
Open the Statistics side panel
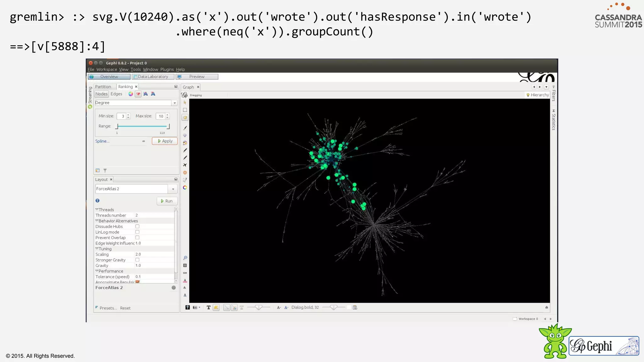coord(553,120)
